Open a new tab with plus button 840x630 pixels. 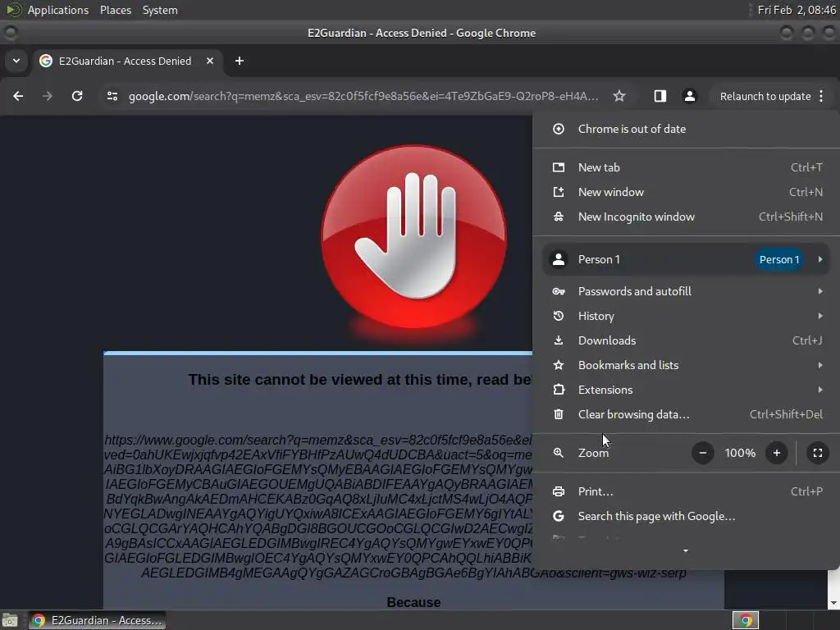pyautogui.click(x=240, y=61)
